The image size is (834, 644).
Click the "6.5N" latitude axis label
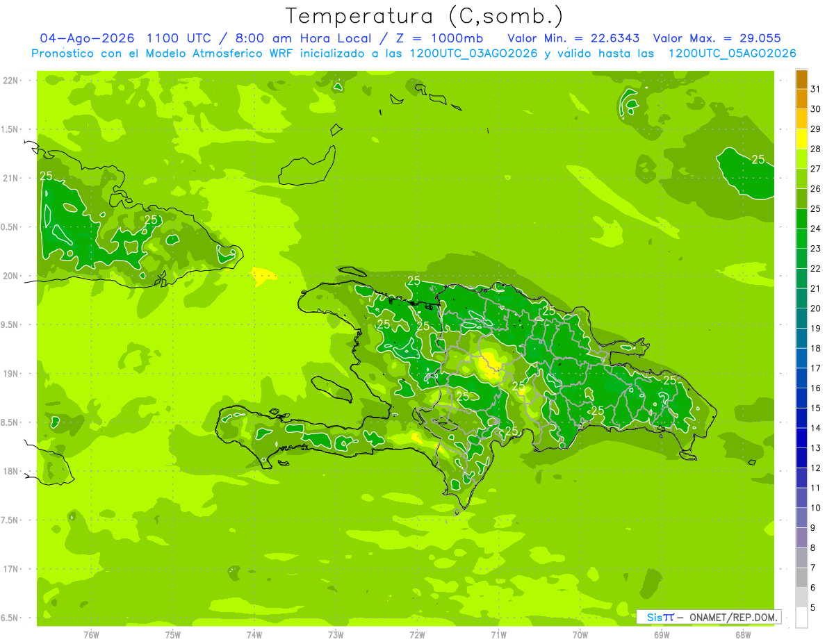tap(10, 618)
